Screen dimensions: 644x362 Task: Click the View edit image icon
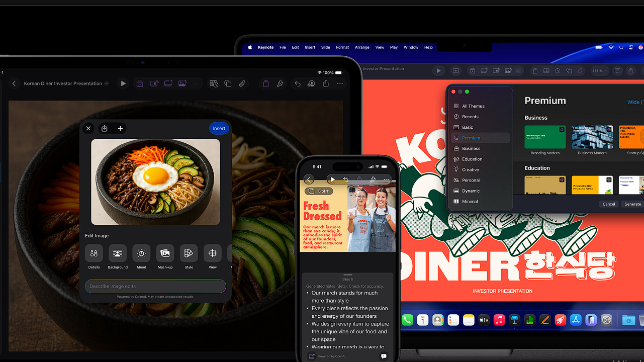click(x=212, y=253)
